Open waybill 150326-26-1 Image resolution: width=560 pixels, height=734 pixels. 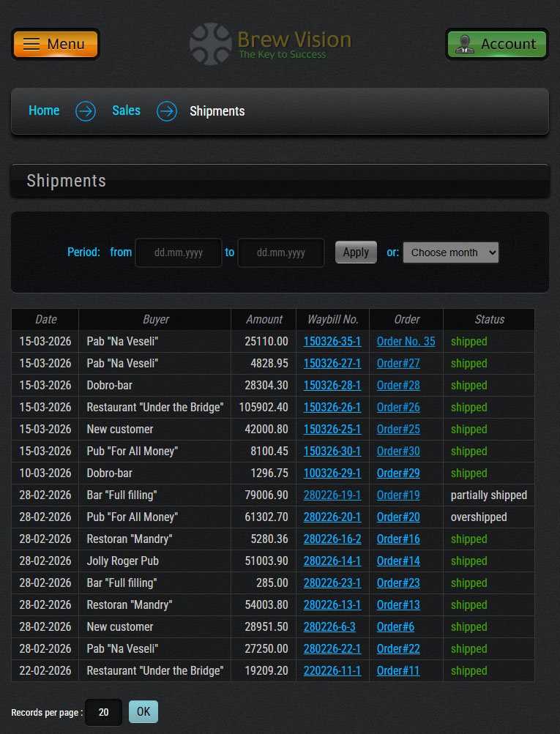332,407
